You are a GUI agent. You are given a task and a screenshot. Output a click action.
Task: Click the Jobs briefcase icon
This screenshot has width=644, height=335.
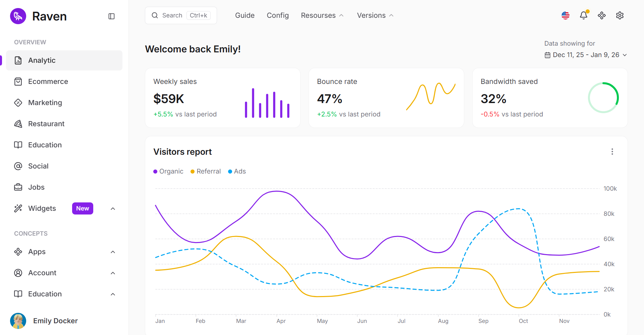click(18, 187)
